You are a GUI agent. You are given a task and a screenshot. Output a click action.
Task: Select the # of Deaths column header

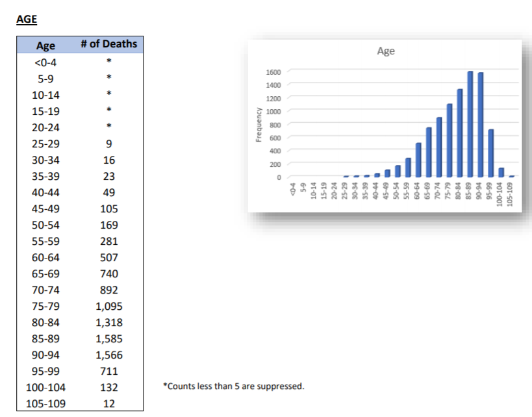coord(109,44)
